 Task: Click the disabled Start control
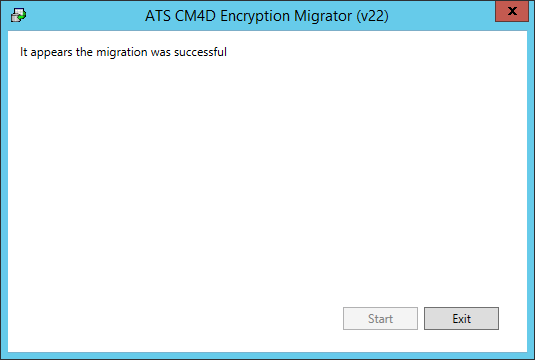380,318
